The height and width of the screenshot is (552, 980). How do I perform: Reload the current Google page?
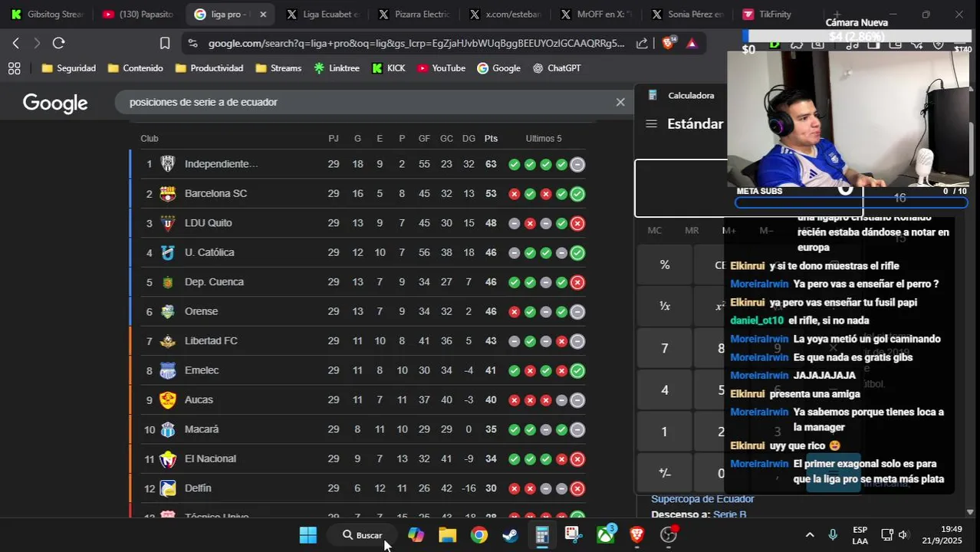click(59, 44)
